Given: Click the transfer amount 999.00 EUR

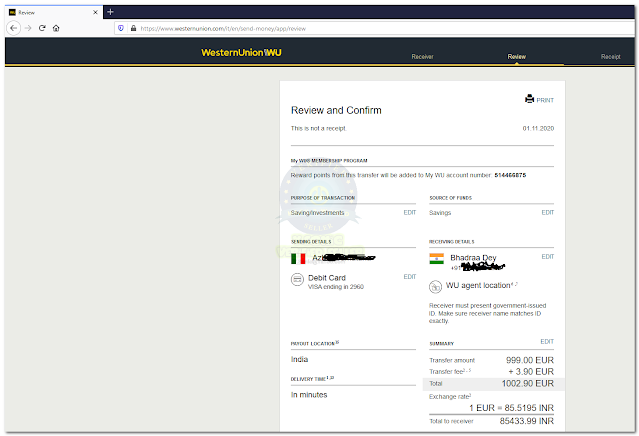Looking at the screenshot, I should click(x=530, y=360).
